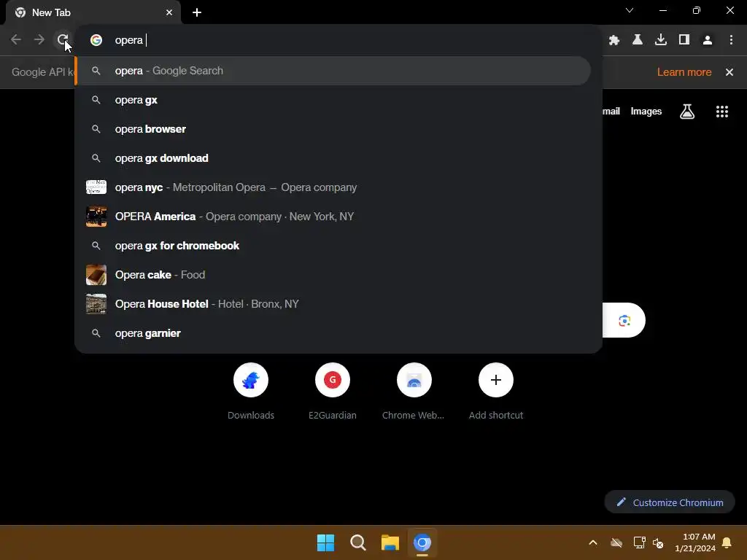747x560 pixels.
Task: Open Google Lens image search icon
Action: [624, 321]
